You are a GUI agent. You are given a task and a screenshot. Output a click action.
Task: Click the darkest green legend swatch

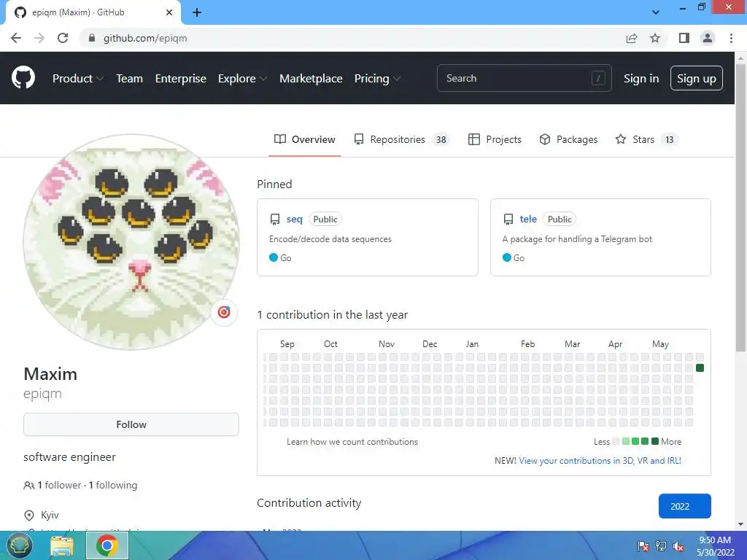click(655, 441)
